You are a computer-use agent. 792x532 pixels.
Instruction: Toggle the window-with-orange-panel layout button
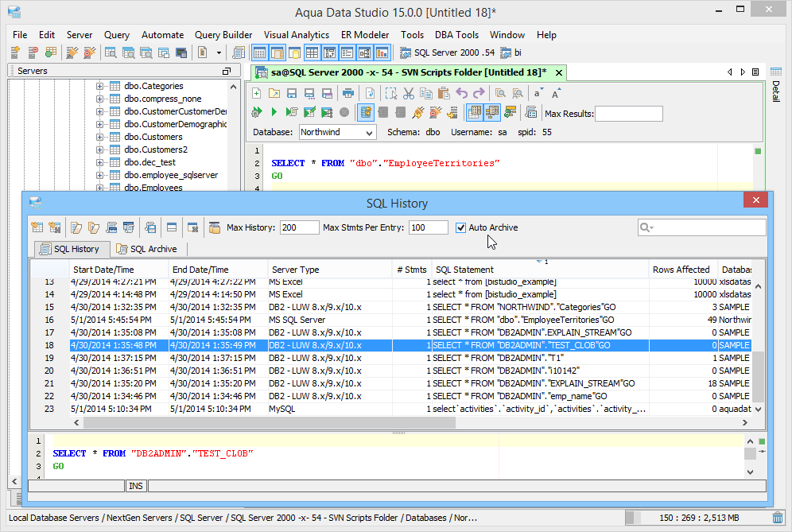pyautogui.click(x=277, y=52)
